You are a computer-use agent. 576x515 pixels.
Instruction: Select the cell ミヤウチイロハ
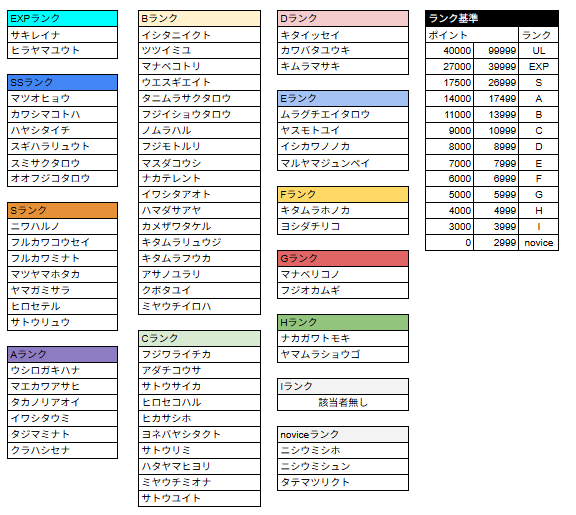199,306
